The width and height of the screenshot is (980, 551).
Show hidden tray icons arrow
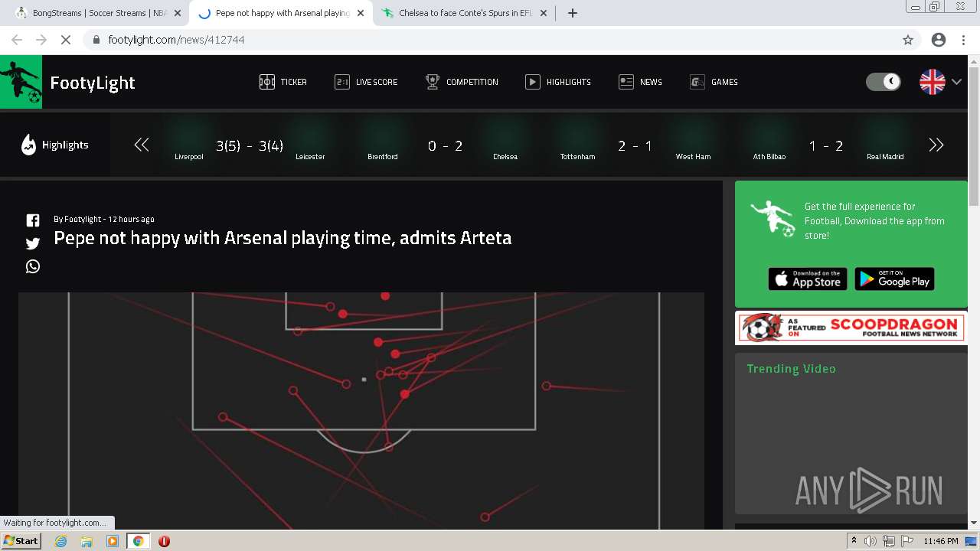(x=854, y=541)
